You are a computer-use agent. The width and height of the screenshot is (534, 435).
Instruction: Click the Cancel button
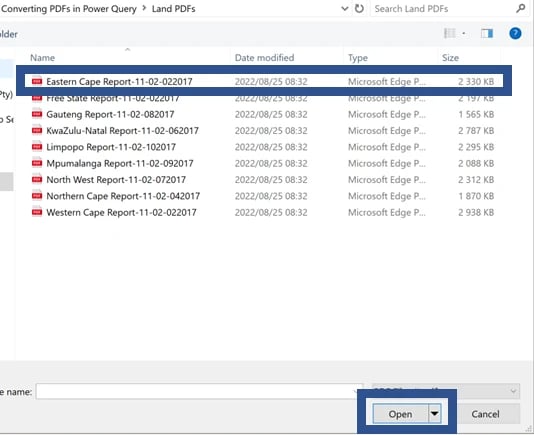coord(485,414)
